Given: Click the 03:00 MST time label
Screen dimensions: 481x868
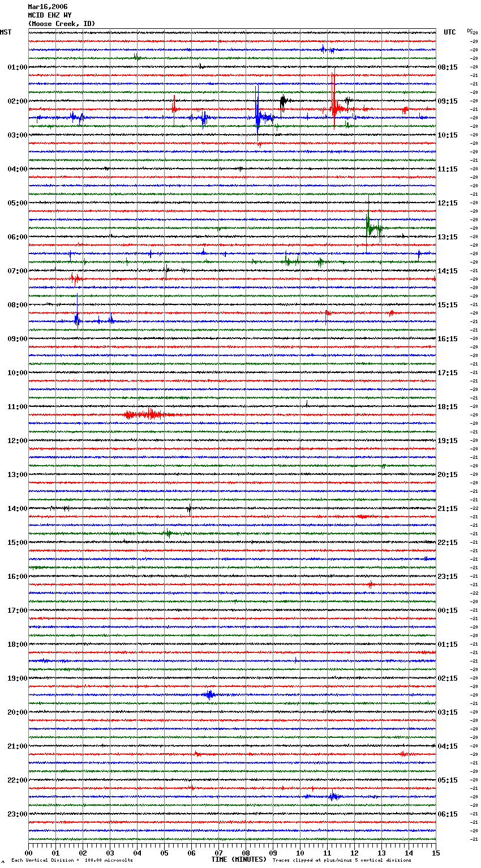Looking at the screenshot, I should pyautogui.click(x=17, y=135).
